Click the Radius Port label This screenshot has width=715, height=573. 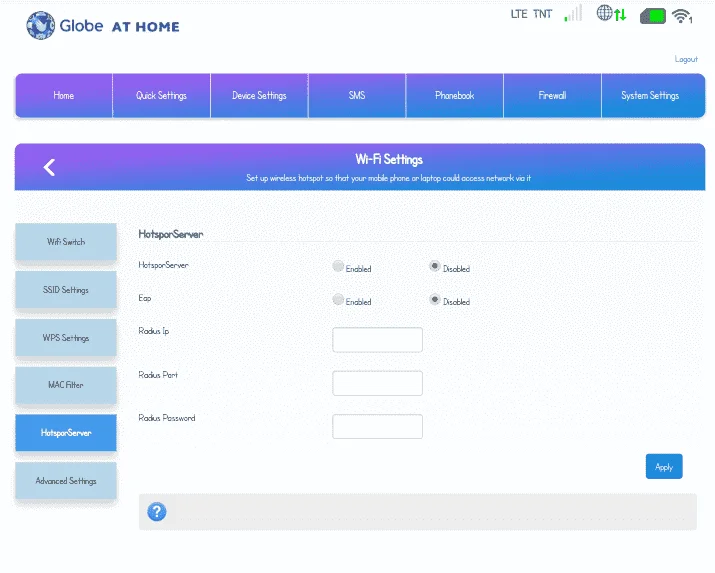click(x=158, y=375)
